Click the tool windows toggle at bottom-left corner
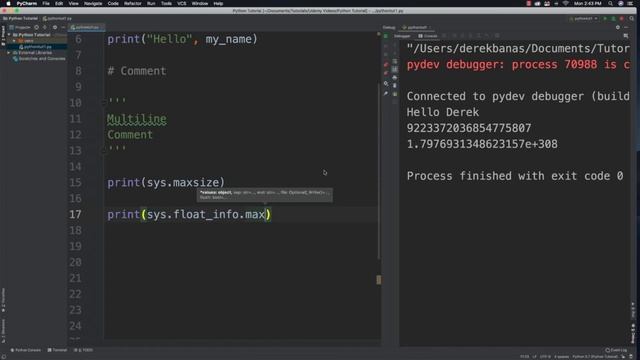Screen dimensions: 640x360 (x=4, y=357)
